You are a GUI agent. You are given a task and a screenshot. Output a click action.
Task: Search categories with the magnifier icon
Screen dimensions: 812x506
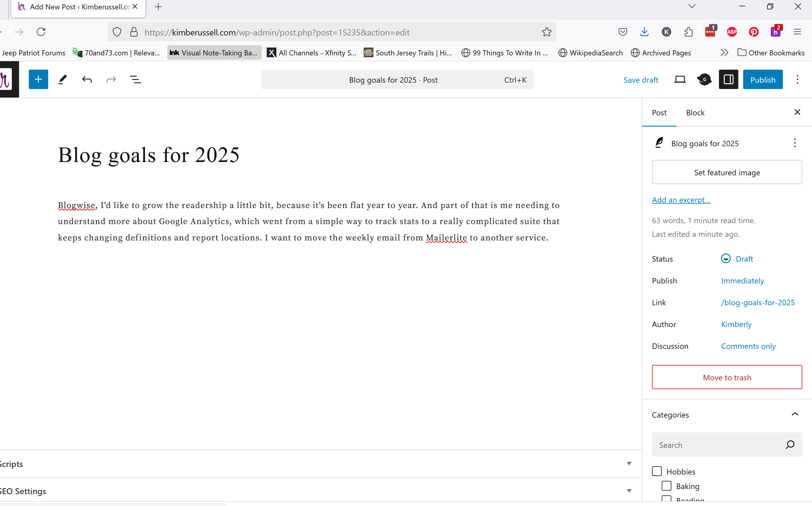click(790, 445)
